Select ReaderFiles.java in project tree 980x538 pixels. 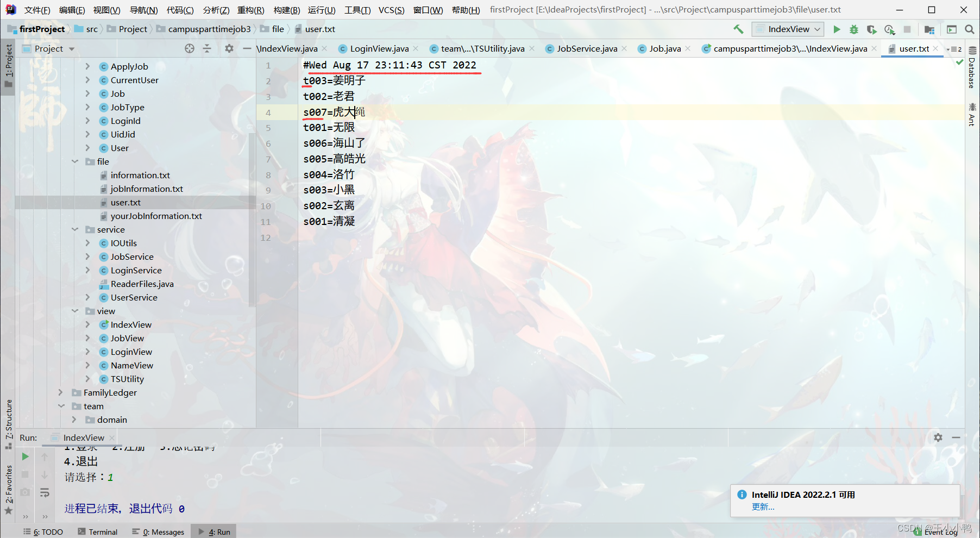click(142, 284)
